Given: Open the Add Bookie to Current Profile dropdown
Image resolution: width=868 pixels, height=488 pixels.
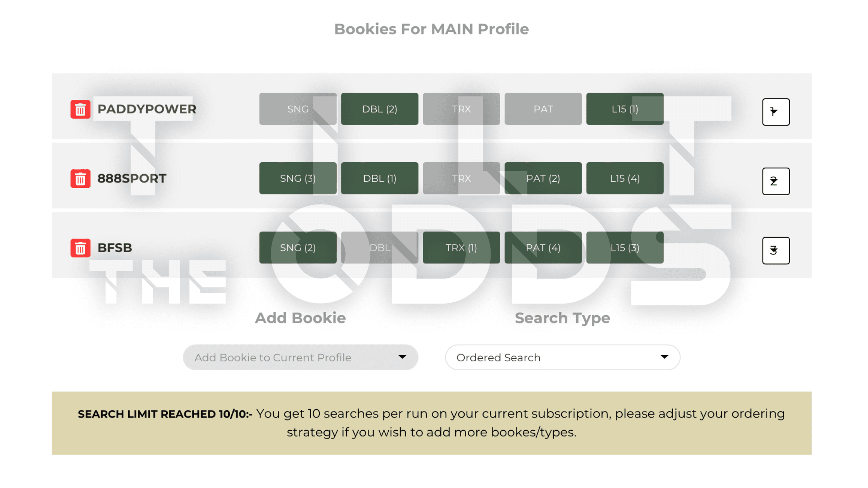Looking at the screenshot, I should 300,357.
